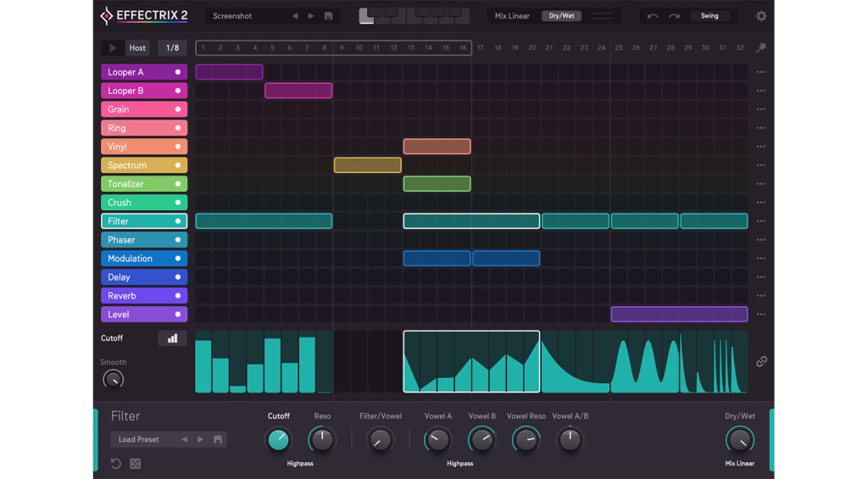Click the Swing button
The width and height of the screenshot is (868, 479).
(709, 16)
